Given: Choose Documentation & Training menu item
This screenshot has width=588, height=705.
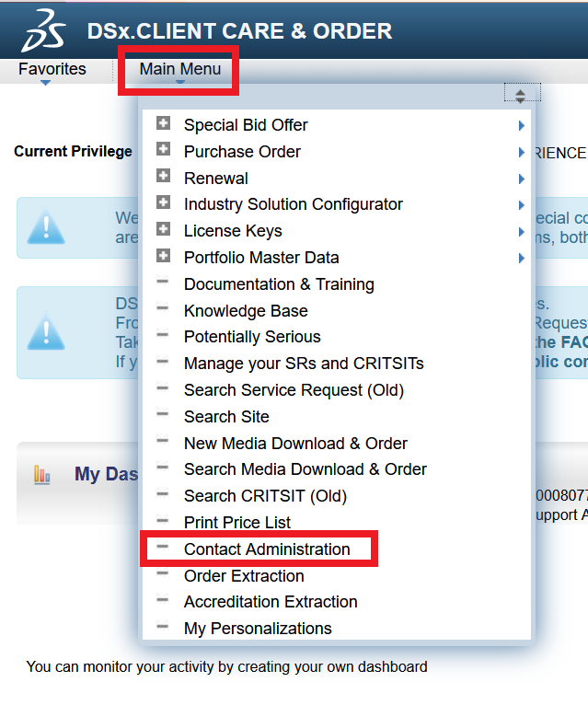Looking at the screenshot, I should [279, 284].
